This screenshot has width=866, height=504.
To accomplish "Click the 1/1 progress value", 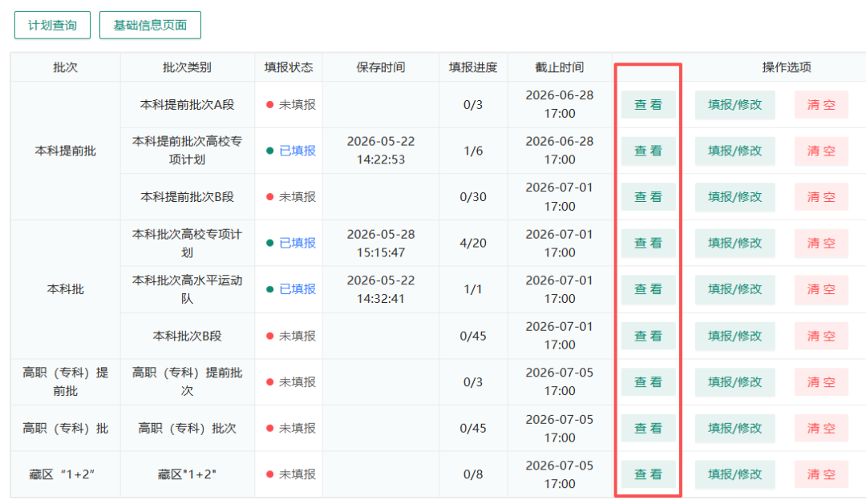I will [x=473, y=289].
